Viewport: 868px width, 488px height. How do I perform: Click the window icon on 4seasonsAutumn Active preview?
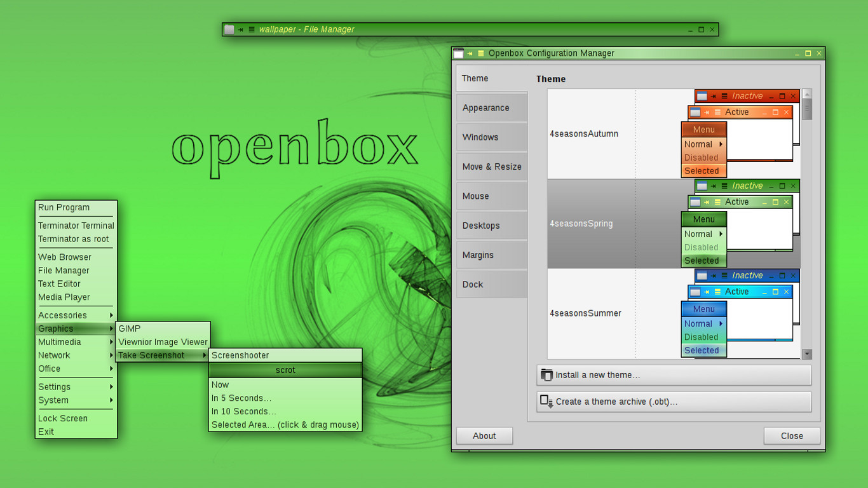point(696,112)
